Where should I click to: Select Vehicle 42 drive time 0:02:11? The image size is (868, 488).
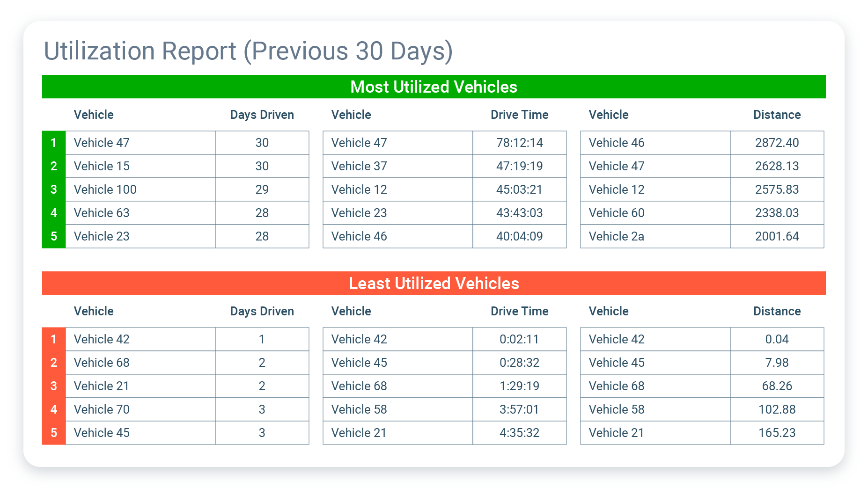pos(519,339)
